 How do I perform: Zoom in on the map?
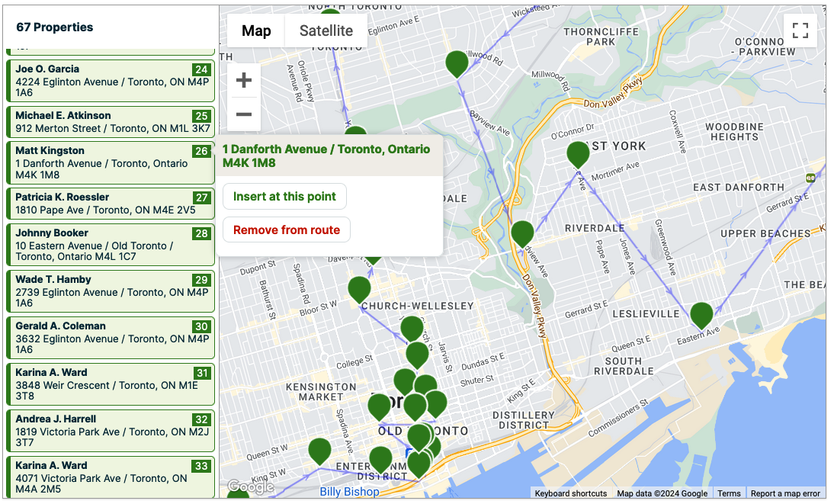pos(243,79)
